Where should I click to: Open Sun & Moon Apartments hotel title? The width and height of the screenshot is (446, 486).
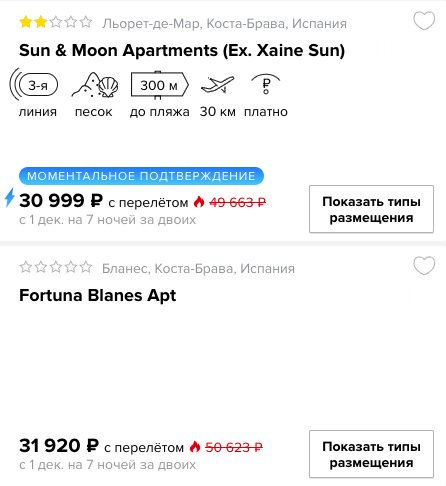coord(182,51)
